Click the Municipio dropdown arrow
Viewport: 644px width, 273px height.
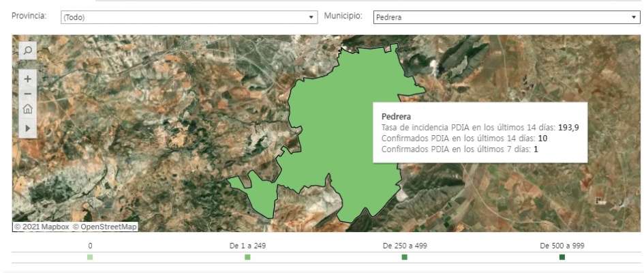(x=631, y=18)
